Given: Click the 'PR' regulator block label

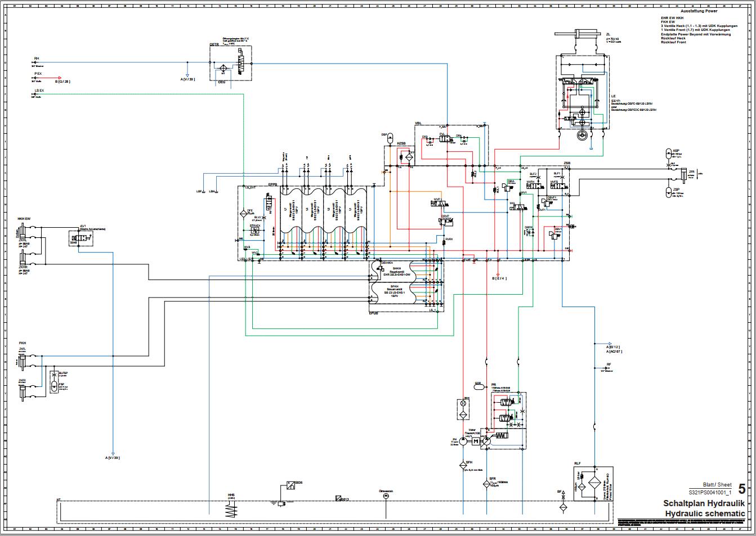Looking at the screenshot, I should click(x=493, y=384).
